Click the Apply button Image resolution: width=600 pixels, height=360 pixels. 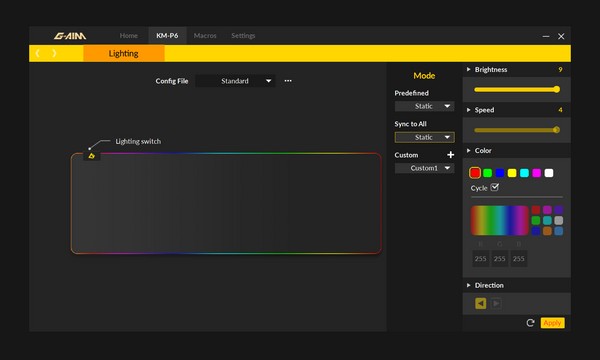[552, 323]
